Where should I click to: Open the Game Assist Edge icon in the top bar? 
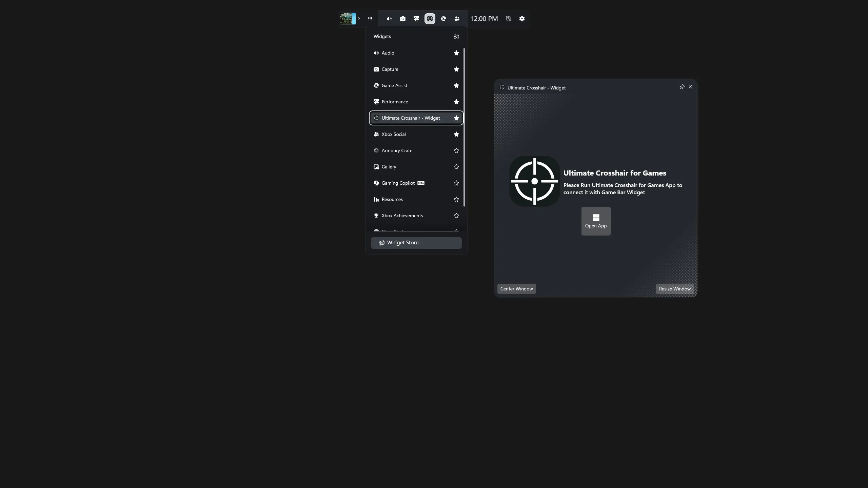point(443,19)
